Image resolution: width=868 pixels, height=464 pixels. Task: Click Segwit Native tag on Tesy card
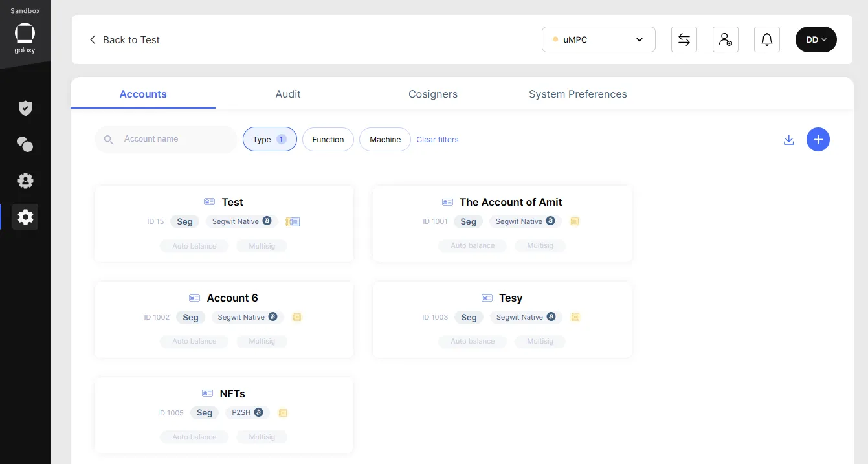click(525, 317)
